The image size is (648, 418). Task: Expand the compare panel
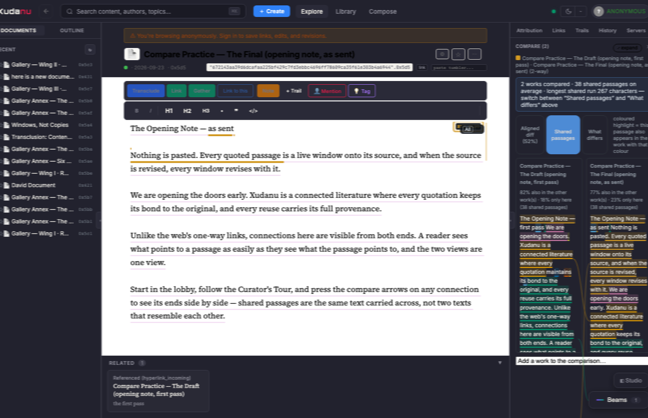click(628, 48)
